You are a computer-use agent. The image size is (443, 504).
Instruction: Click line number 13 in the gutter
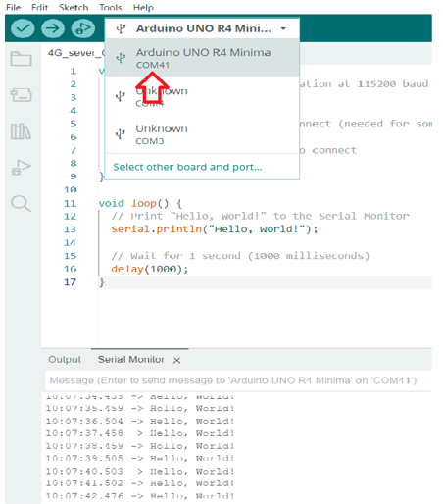pos(70,229)
